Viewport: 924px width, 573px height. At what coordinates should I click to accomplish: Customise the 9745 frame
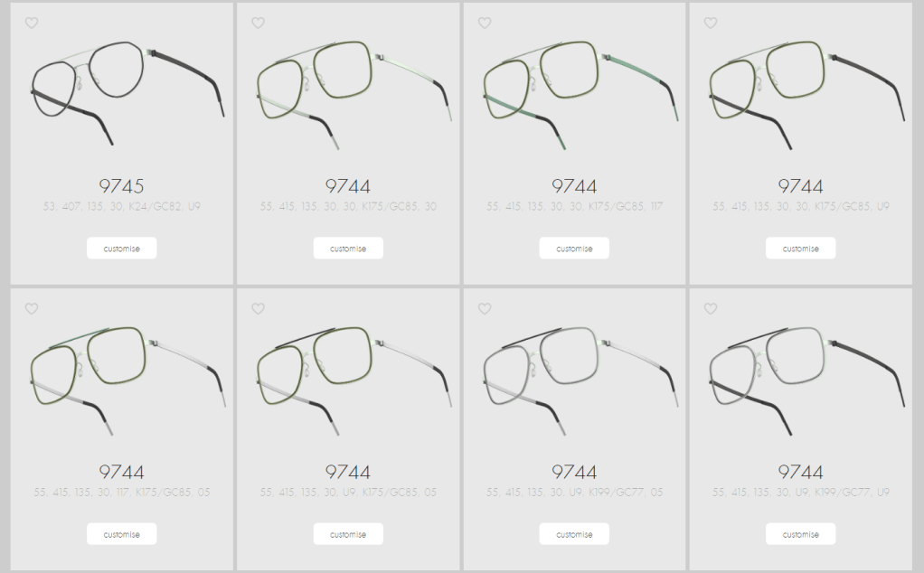(x=122, y=248)
